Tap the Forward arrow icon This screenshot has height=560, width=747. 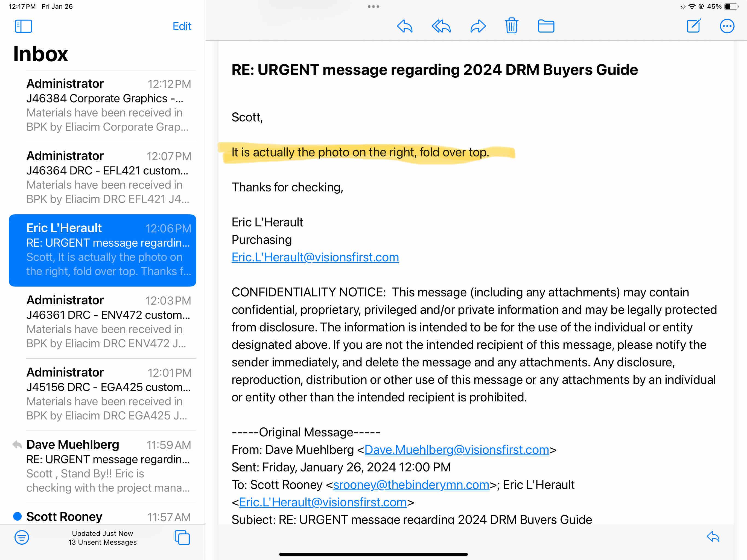point(478,26)
